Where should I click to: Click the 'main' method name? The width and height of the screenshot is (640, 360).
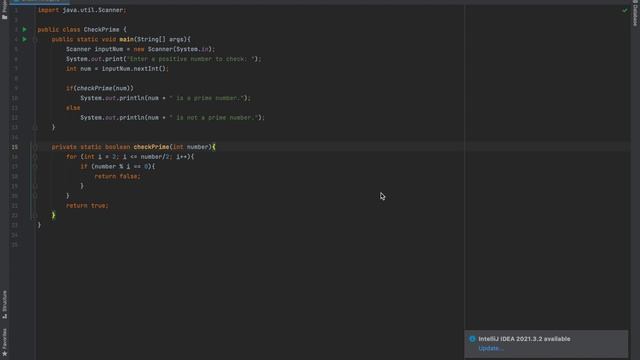(126, 39)
